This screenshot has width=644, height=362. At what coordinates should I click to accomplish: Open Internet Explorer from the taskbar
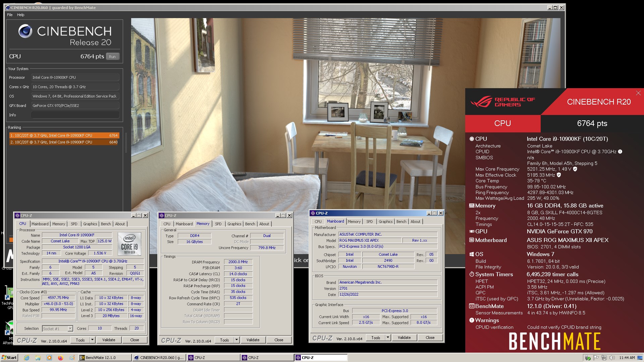coord(27,358)
